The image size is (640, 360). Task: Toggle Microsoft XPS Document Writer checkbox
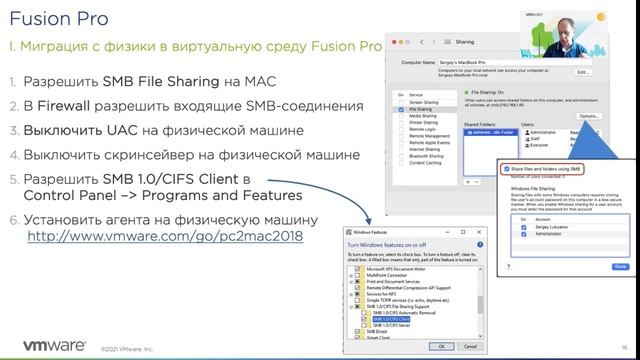358,269
